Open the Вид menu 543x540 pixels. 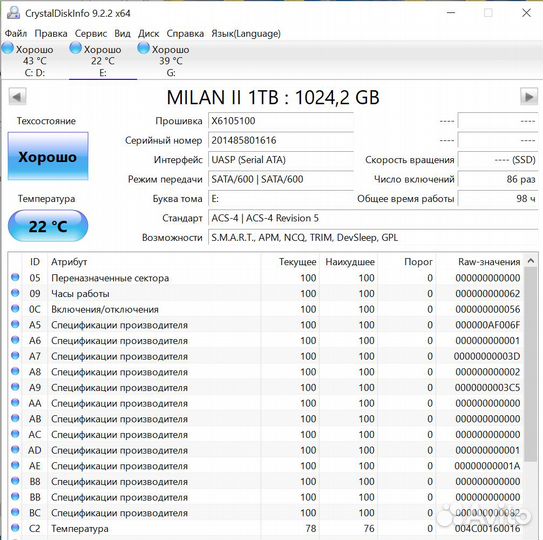click(x=122, y=34)
